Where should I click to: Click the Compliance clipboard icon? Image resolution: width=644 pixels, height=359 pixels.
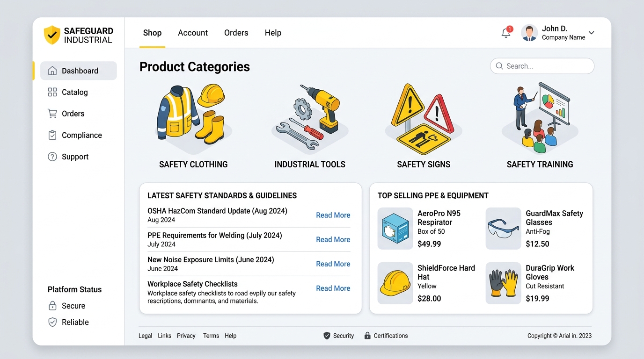[52, 135]
